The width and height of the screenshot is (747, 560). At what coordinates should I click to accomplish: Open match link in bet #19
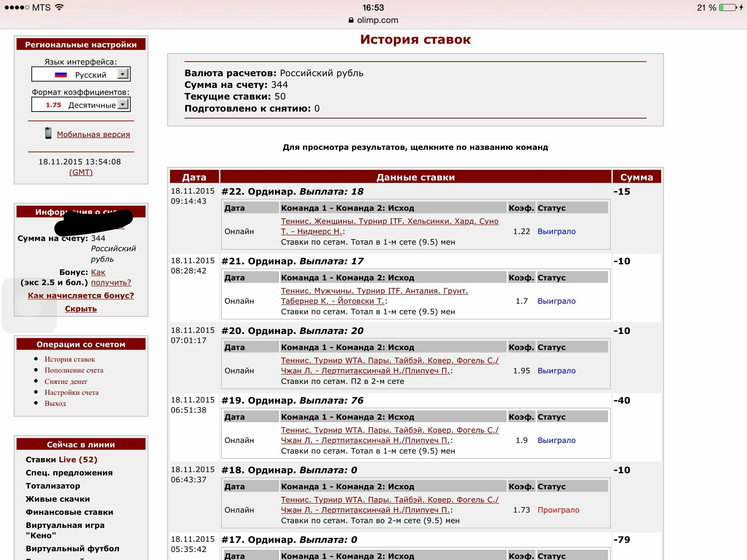click(x=390, y=435)
